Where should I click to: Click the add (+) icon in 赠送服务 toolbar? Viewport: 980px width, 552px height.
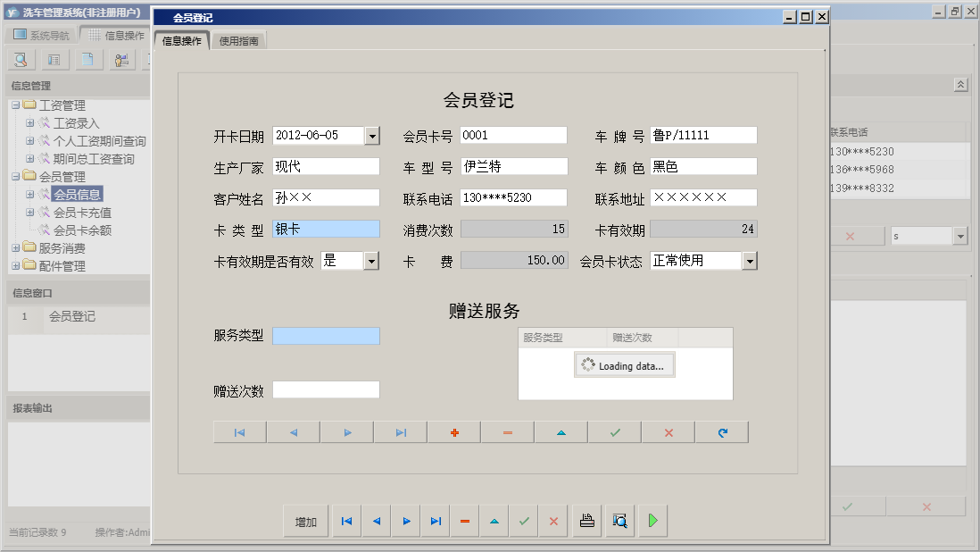coord(453,431)
